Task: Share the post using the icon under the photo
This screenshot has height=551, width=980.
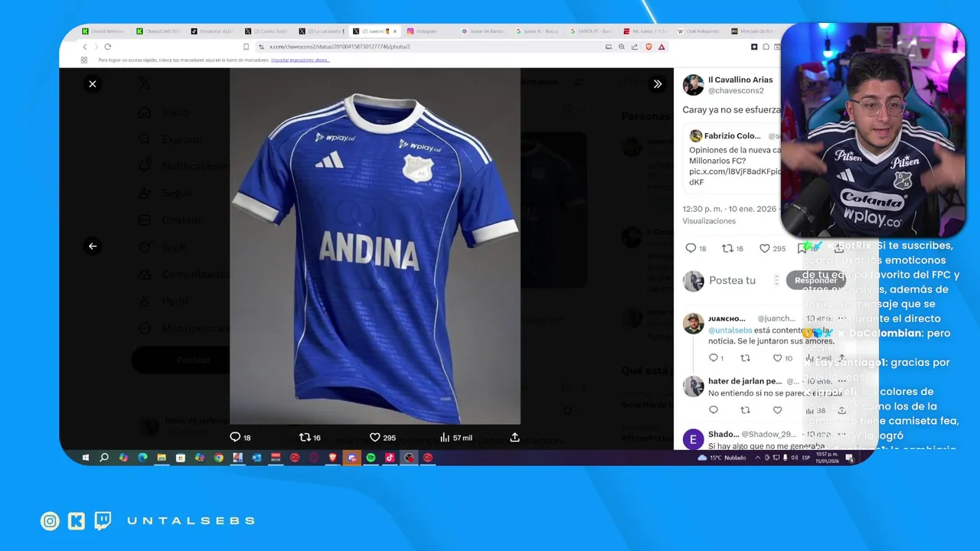Action: (514, 437)
